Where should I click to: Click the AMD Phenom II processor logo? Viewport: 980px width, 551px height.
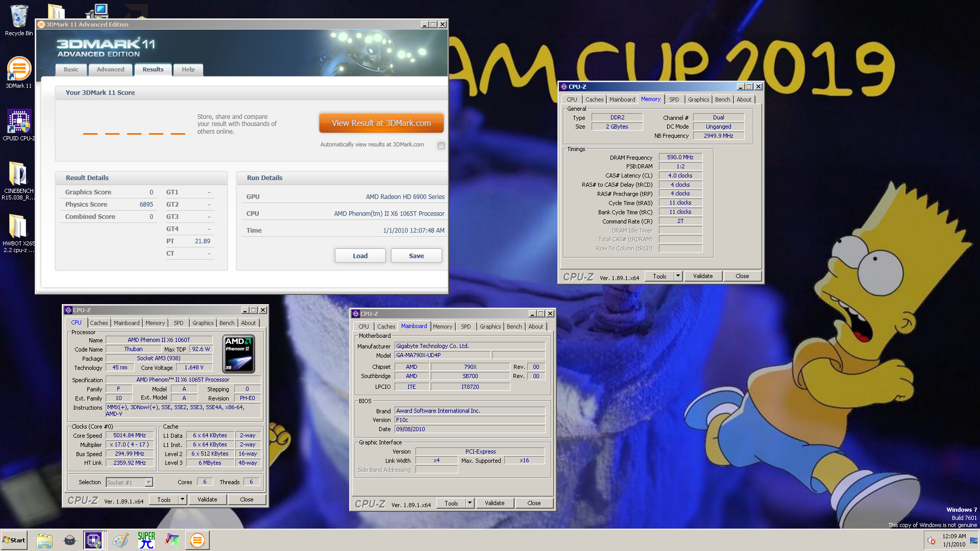(239, 354)
